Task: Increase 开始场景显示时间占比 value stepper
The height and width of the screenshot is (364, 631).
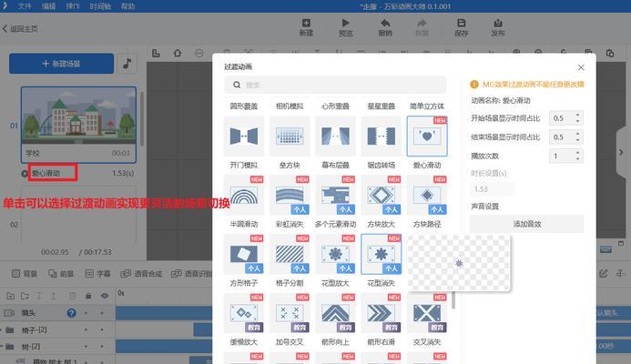Action: tap(577, 115)
